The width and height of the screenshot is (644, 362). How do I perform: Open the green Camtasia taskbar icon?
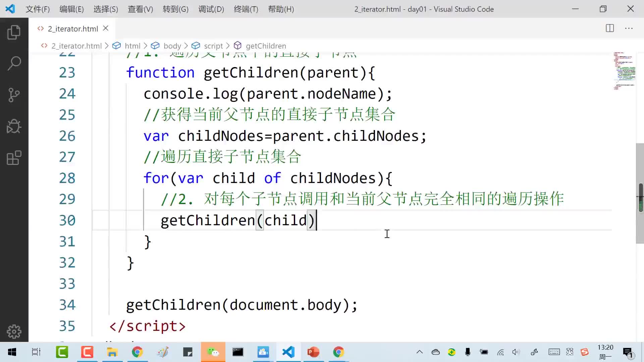[x=62, y=352]
